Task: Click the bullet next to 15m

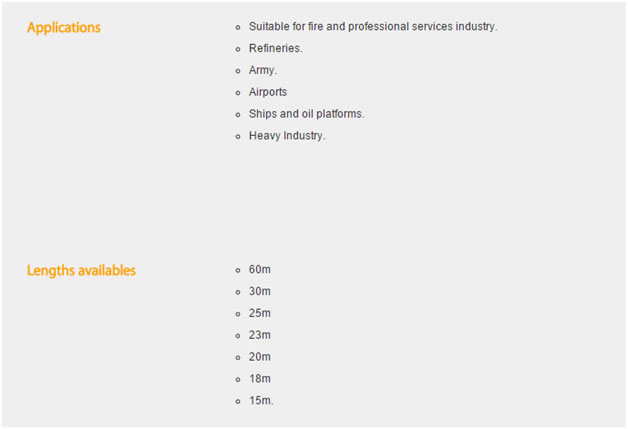Action: point(237,402)
